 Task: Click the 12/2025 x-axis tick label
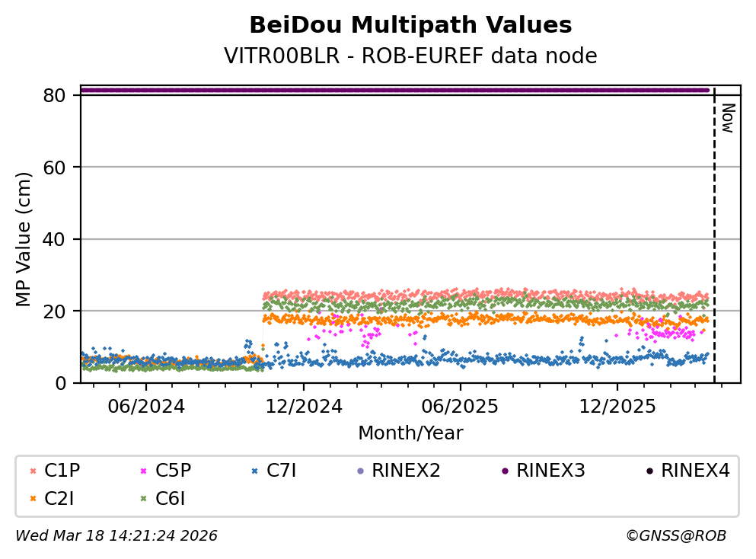[x=617, y=407]
